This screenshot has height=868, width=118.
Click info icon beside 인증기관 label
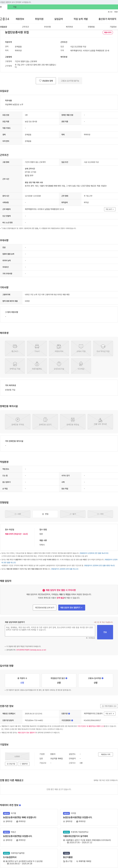[x=69, y=713]
